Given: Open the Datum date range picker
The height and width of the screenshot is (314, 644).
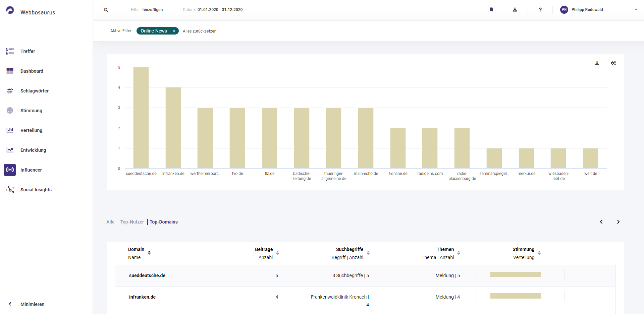Looking at the screenshot, I should [213, 10].
